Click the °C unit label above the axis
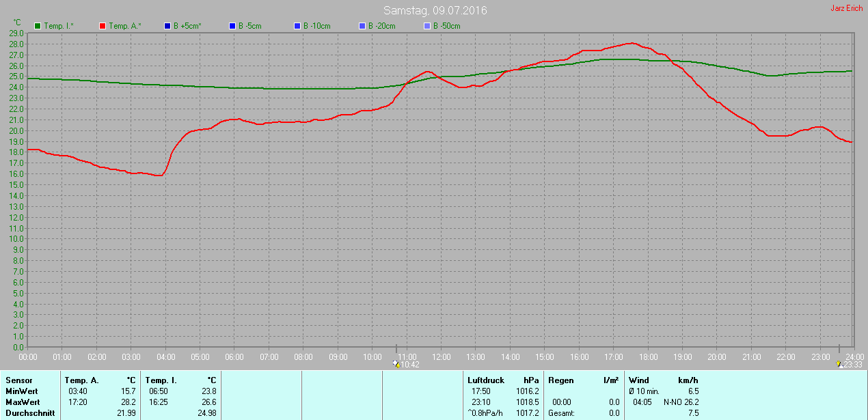The width and height of the screenshot is (868, 420). pyautogui.click(x=17, y=23)
